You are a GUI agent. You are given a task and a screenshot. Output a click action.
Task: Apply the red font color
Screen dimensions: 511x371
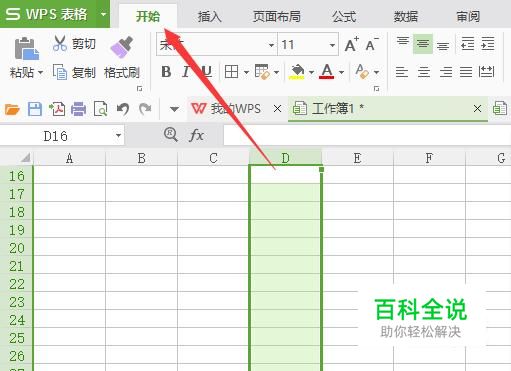click(327, 72)
